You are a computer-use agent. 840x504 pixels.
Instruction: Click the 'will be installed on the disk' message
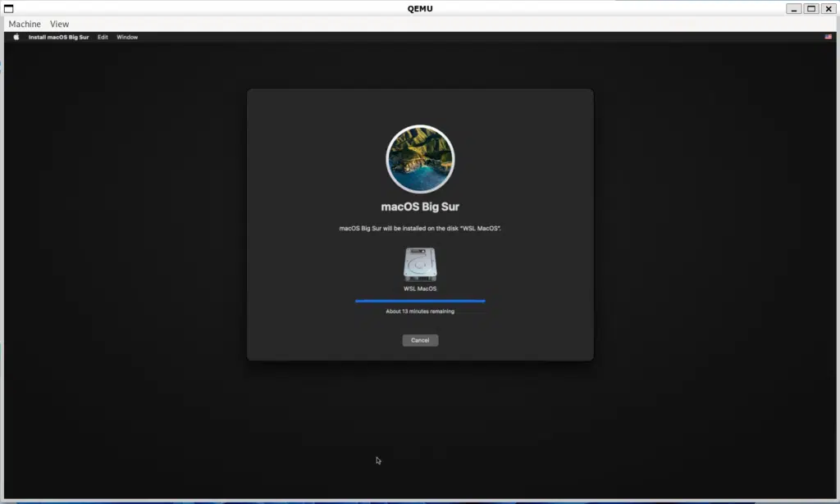point(420,229)
